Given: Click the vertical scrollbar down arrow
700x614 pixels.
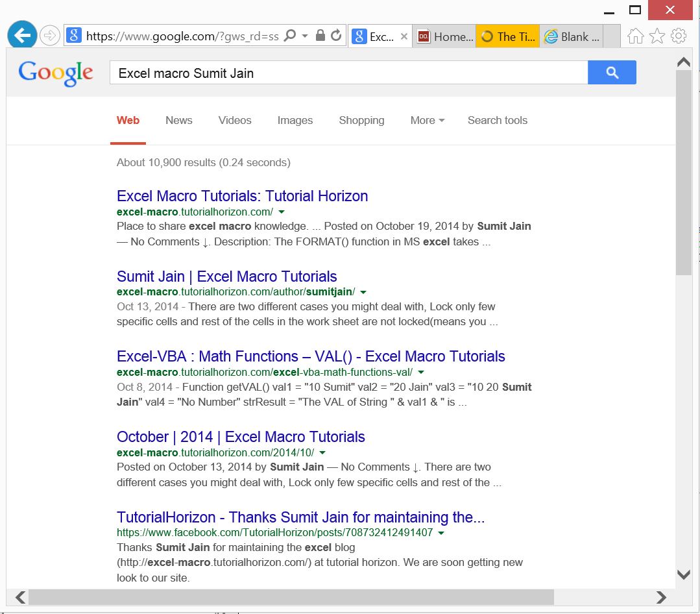Looking at the screenshot, I should click(x=684, y=574).
